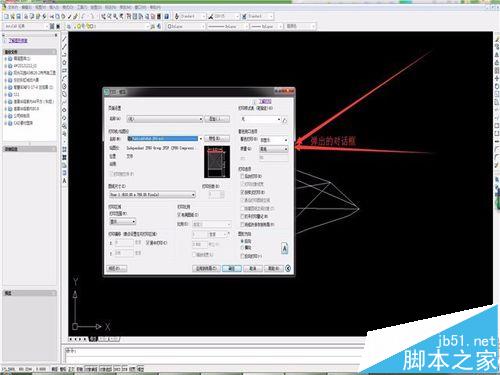Enable the 后台打印 background plot checkbox
Viewport: 500px width, 375px height.
click(x=242, y=176)
